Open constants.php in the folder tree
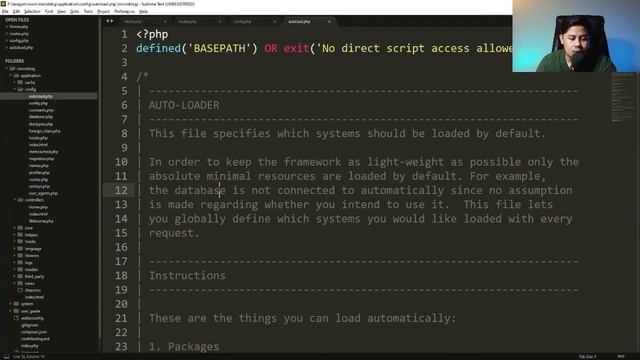This screenshot has height=360, width=640. (41, 110)
